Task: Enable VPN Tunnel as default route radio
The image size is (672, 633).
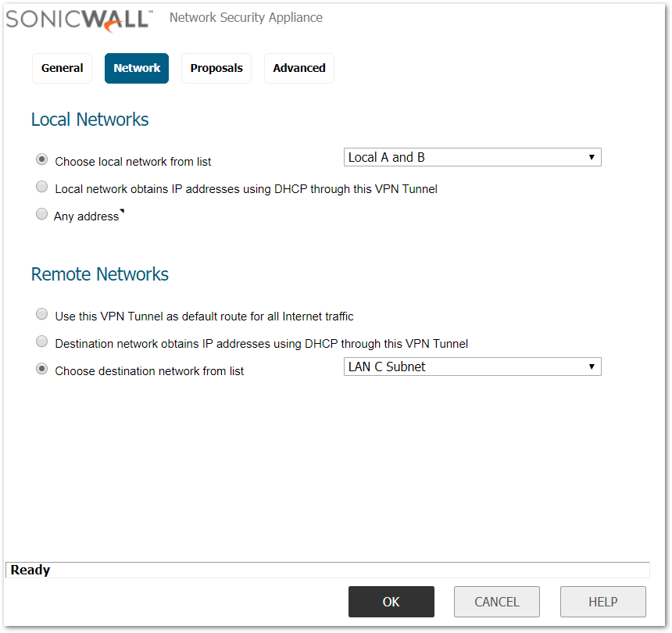Action: click(41, 314)
